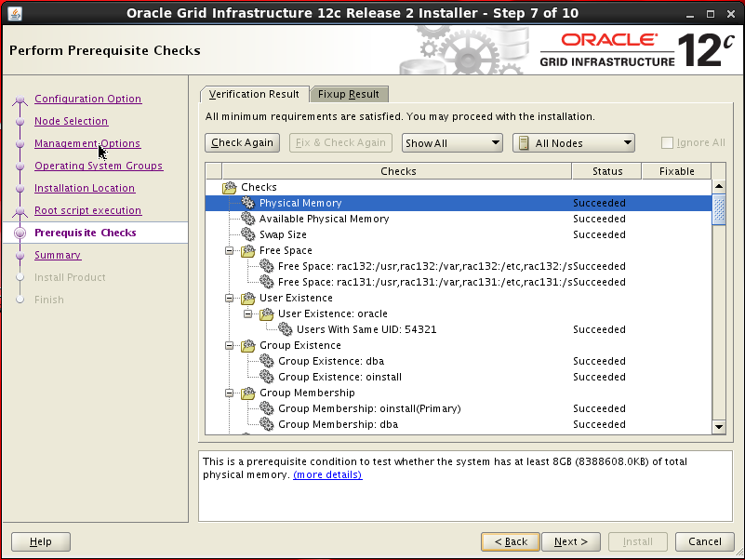Click the gear icon beside Physical Memory
The height and width of the screenshot is (560, 745).
248,203
